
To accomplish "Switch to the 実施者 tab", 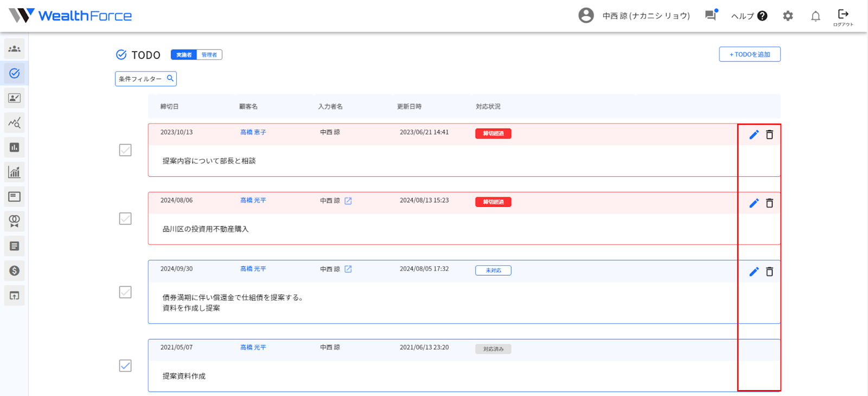I will point(184,55).
